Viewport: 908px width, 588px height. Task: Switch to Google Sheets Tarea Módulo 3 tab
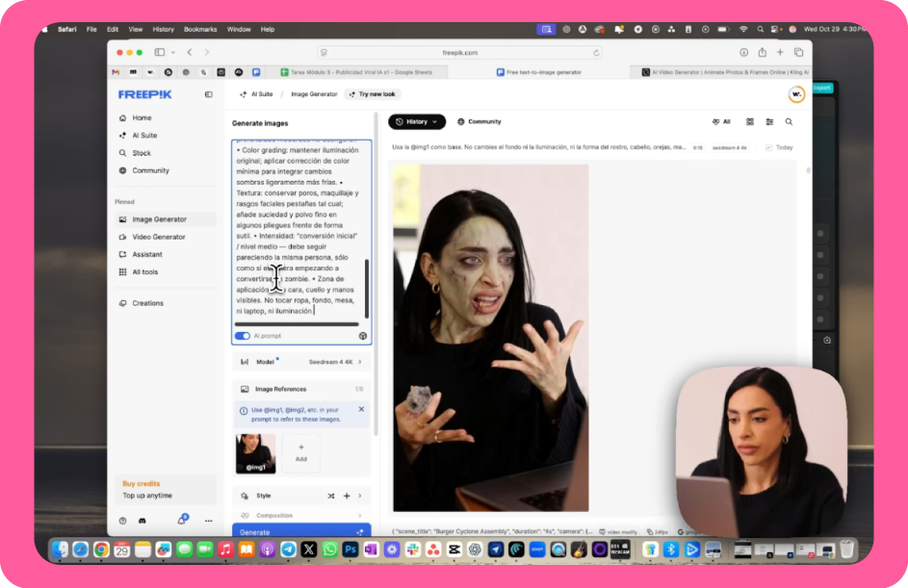[356, 72]
